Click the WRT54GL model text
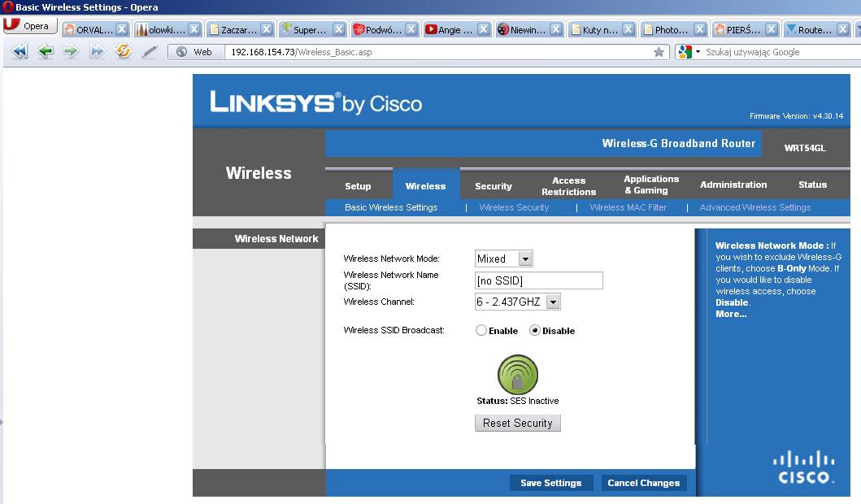The height and width of the screenshot is (504, 861). (804, 148)
